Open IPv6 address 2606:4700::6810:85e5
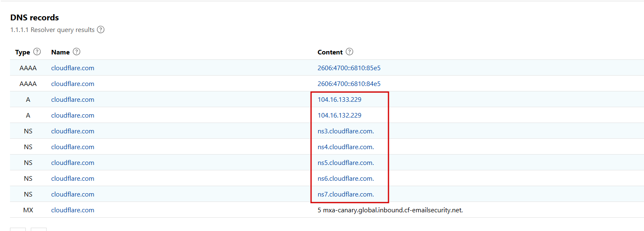644x231 pixels. point(349,68)
